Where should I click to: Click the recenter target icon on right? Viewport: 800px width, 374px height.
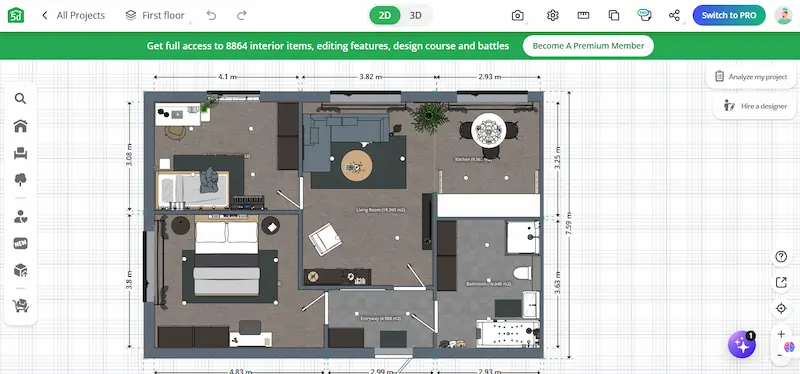(781, 308)
